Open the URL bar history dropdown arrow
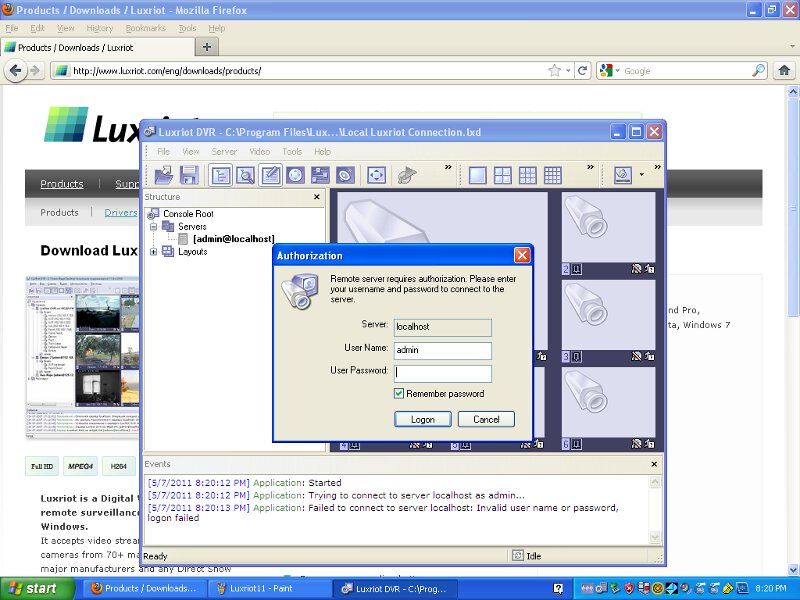This screenshot has width=800, height=600. (568, 70)
